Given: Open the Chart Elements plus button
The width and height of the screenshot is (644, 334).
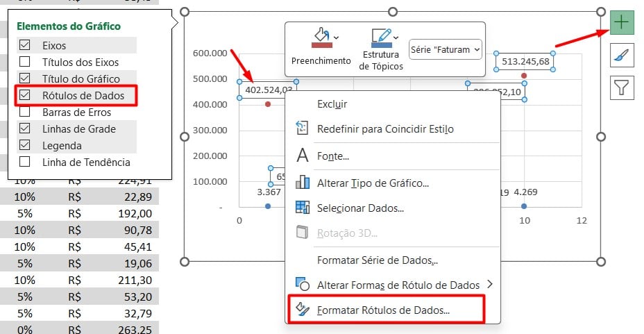Looking at the screenshot, I should (622, 22).
